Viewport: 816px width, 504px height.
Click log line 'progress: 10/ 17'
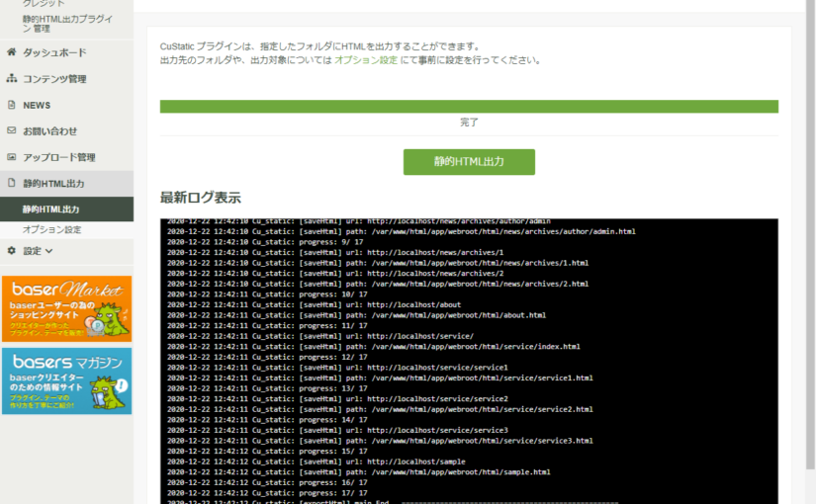333,294
